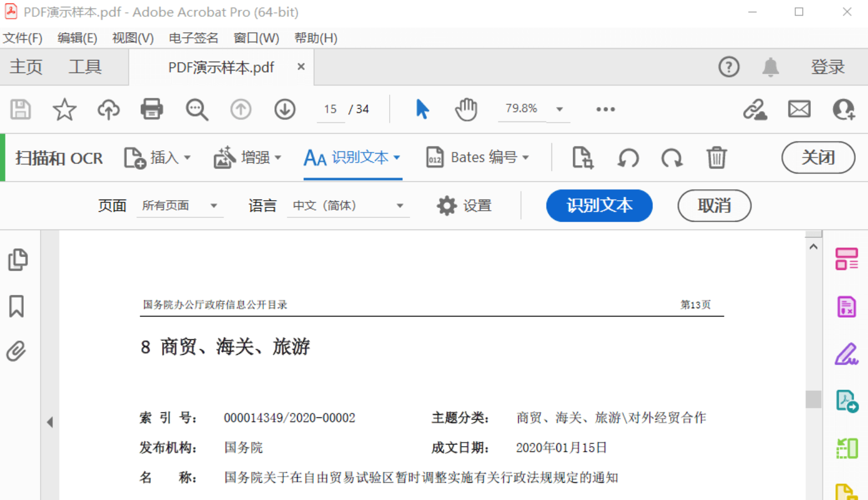Open the 窗口(W) menu
The height and width of the screenshot is (500, 868).
256,38
